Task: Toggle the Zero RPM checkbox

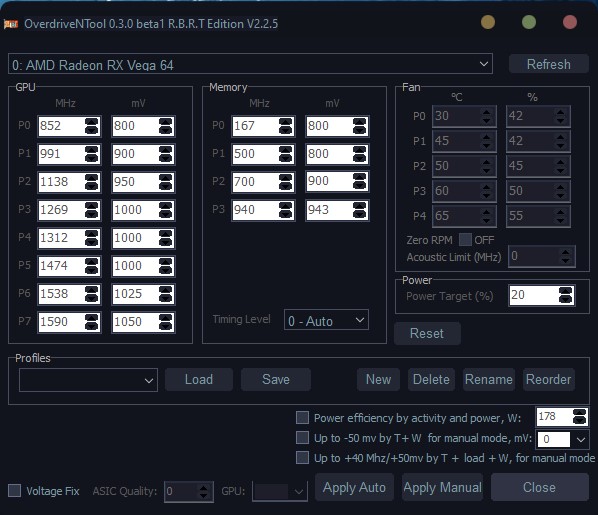Action: pyautogui.click(x=465, y=240)
